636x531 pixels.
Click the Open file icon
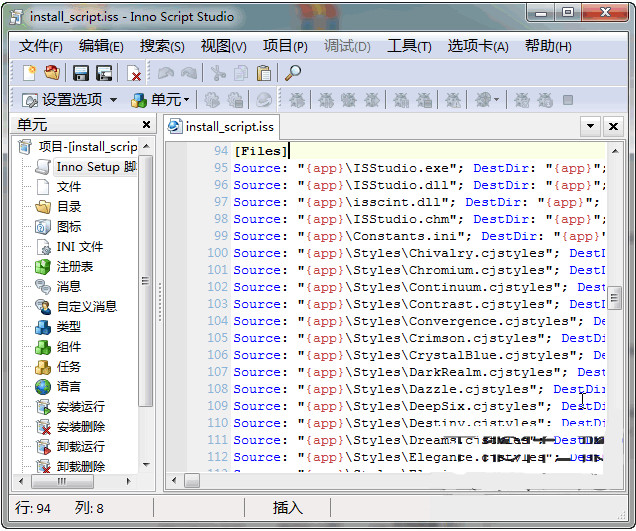[52, 73]
